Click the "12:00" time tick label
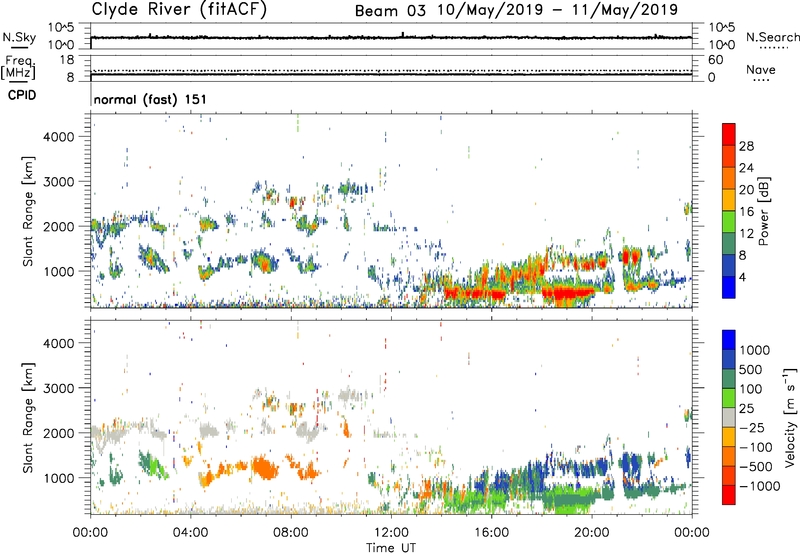 (391, 533)
